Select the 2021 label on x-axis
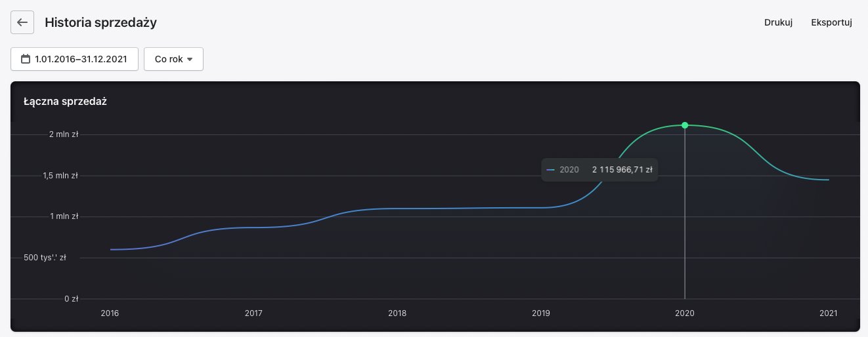 [x=829, y=313]
